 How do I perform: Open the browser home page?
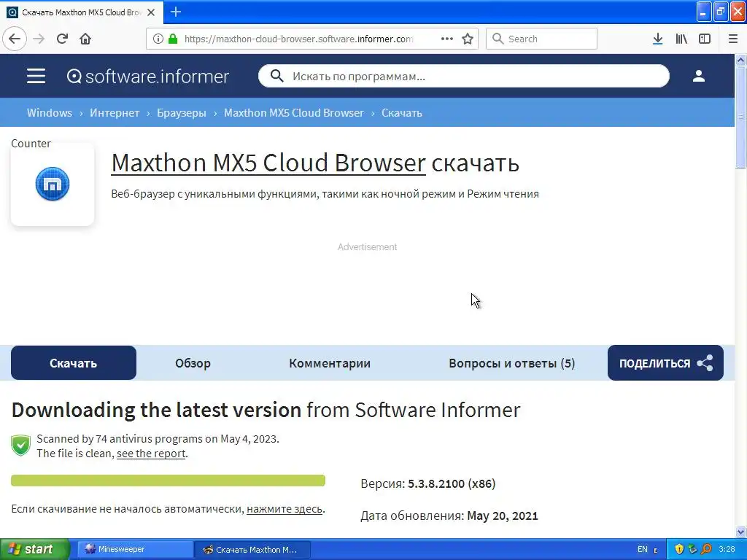(x=85, y=39)
